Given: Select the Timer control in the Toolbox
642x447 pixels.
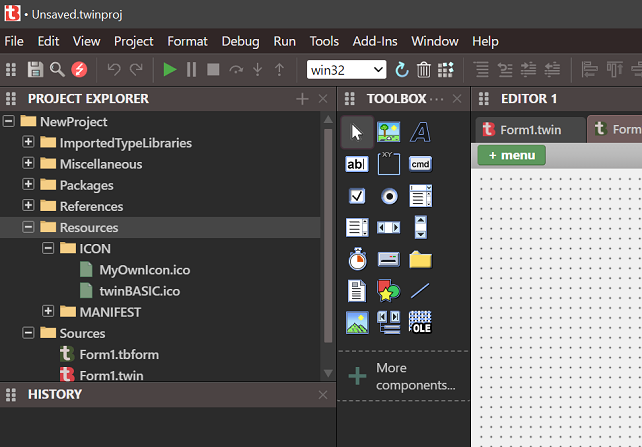Looking at the screenshot, I should pyautogui.click(x=357, y=259).
